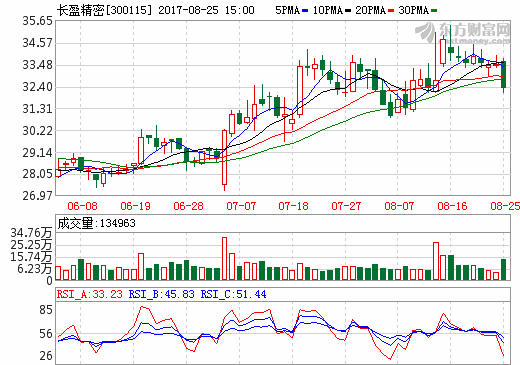Click the volume axis value 25.25万
This screenshot has height=365, width=520.
[x=31, y=245]
